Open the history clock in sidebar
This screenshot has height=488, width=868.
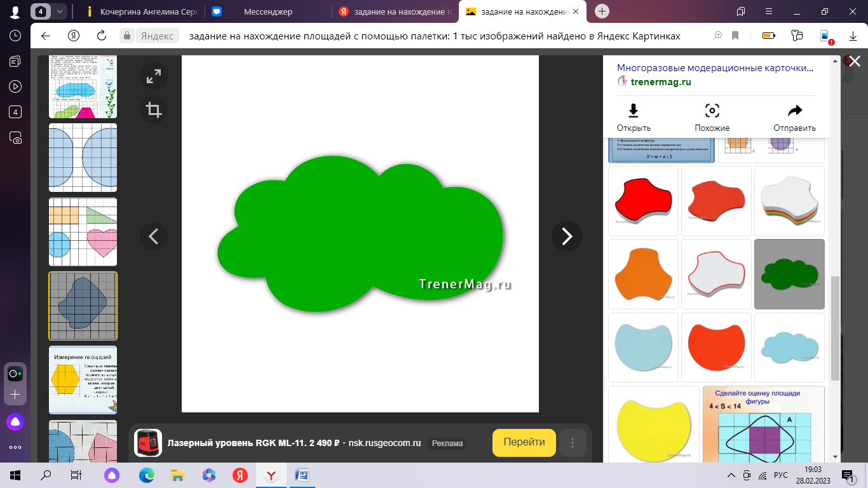point(15,36)
